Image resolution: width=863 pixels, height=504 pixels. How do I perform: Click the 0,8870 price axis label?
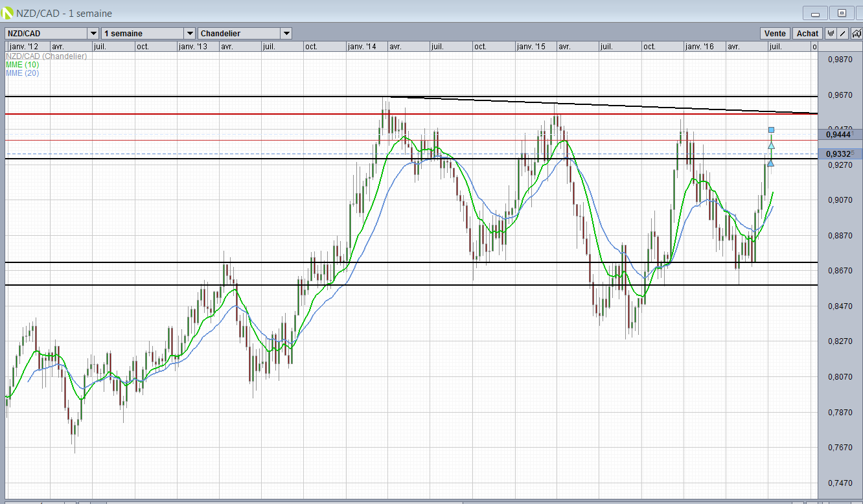coord(840,236)
